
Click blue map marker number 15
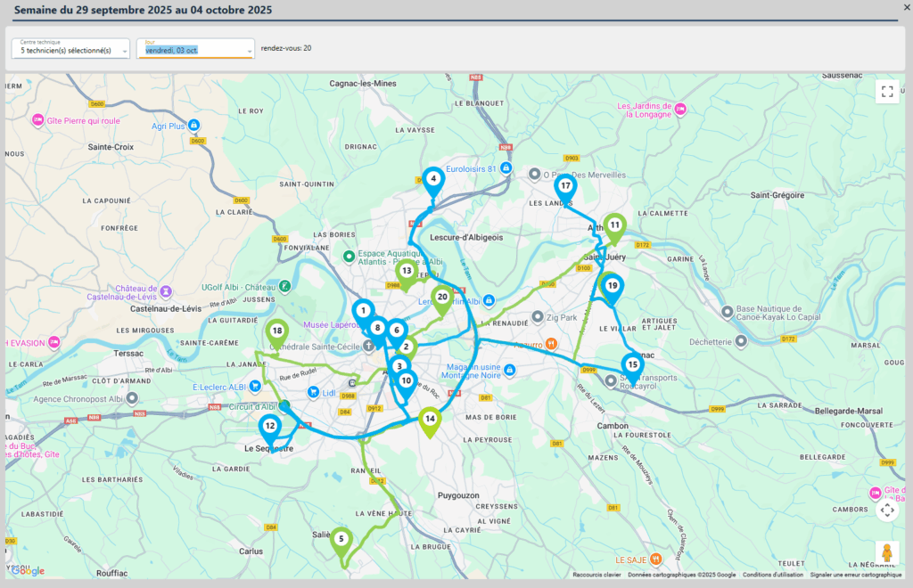coord(632,364)
